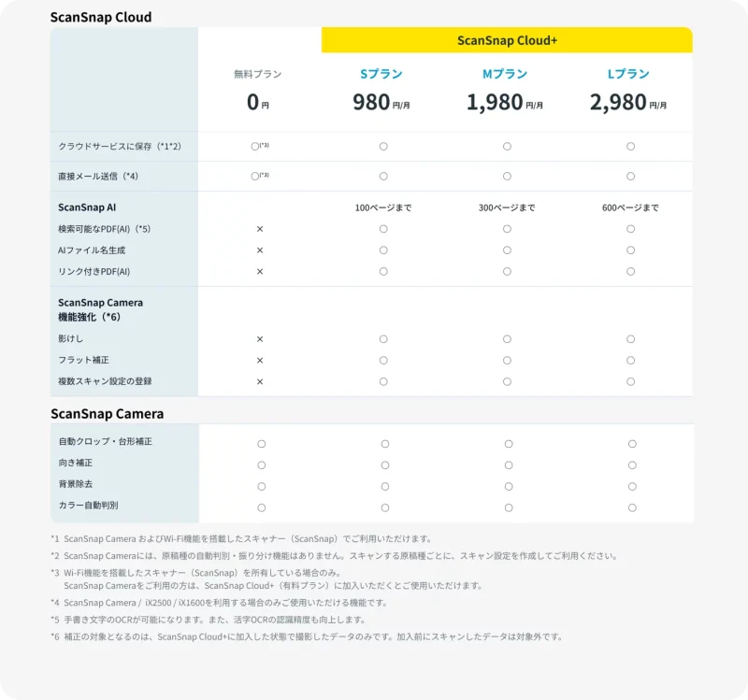Click the ScanSnap Cloud+ yellow banner
The height and width of the screenshot is (700, 748).
(x=507, y=40)
